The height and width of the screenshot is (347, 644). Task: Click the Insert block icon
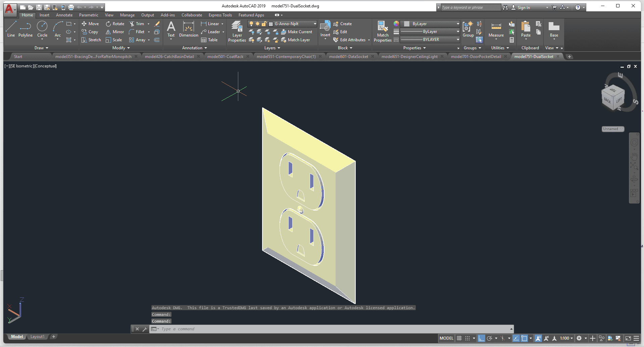[325, 29]
